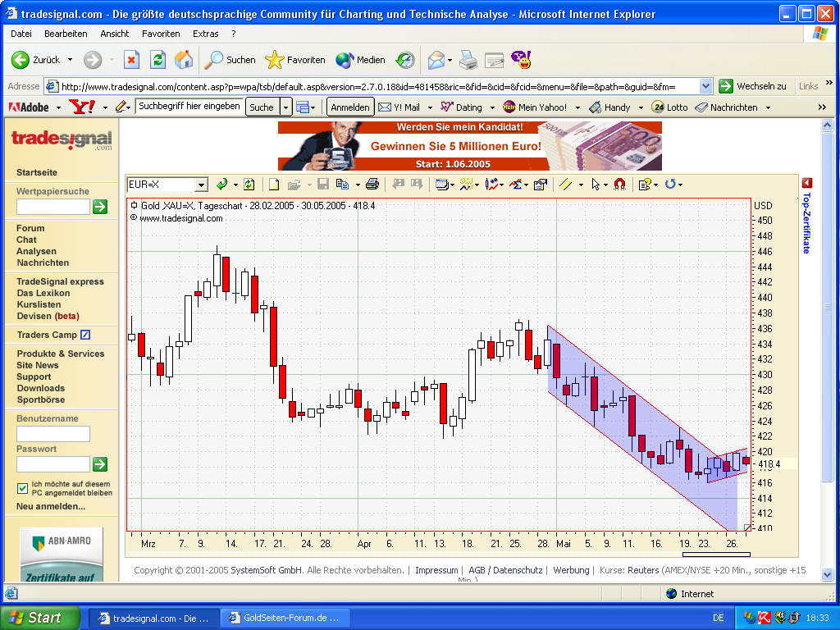Click the browser Refresh icon
This screenshot has height=630, width=840.
(157, 60)
